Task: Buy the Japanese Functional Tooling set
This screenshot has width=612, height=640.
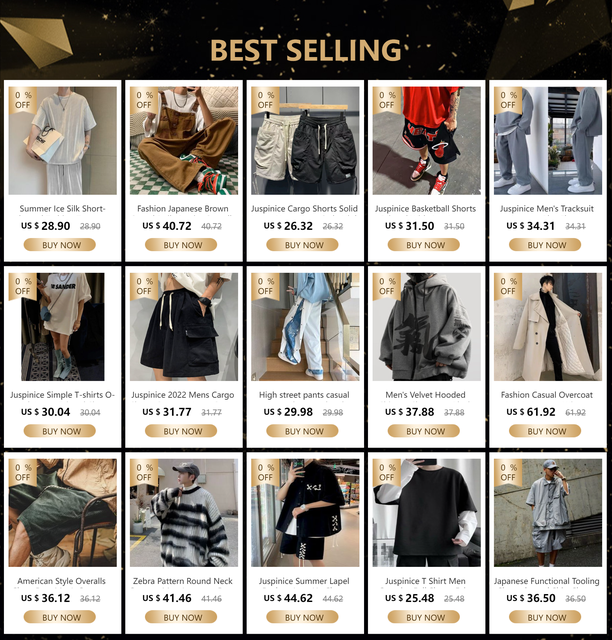Action: (x=545, y=617)
